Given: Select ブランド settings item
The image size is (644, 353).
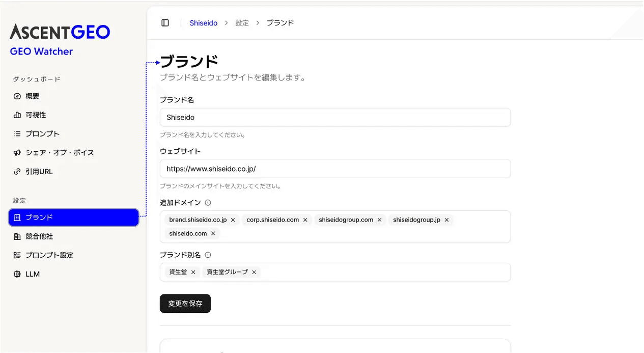Looking at the screenshot, I should 74,218.
